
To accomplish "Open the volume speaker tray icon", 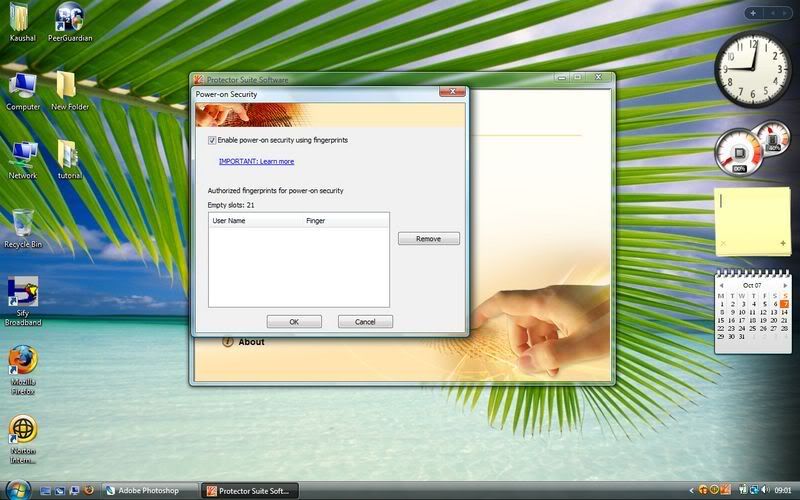I will point(765,490).
